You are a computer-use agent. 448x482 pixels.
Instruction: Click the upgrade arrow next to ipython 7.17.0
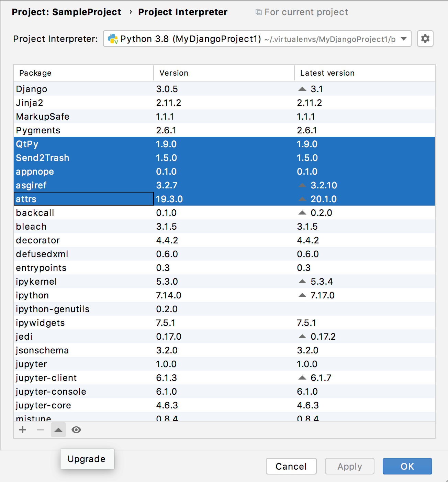pyautogui.click(x=302, y=295)
